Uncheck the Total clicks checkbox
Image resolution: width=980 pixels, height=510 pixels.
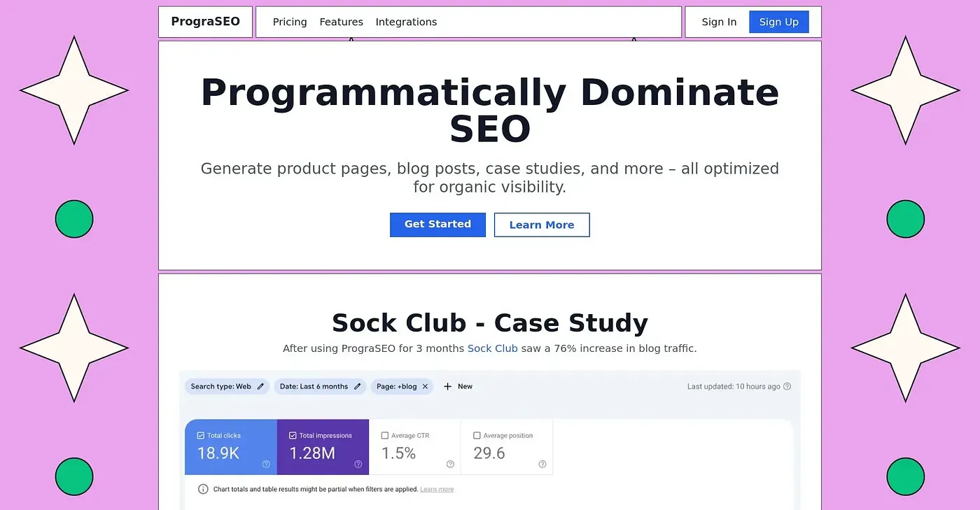pos(201,435)
